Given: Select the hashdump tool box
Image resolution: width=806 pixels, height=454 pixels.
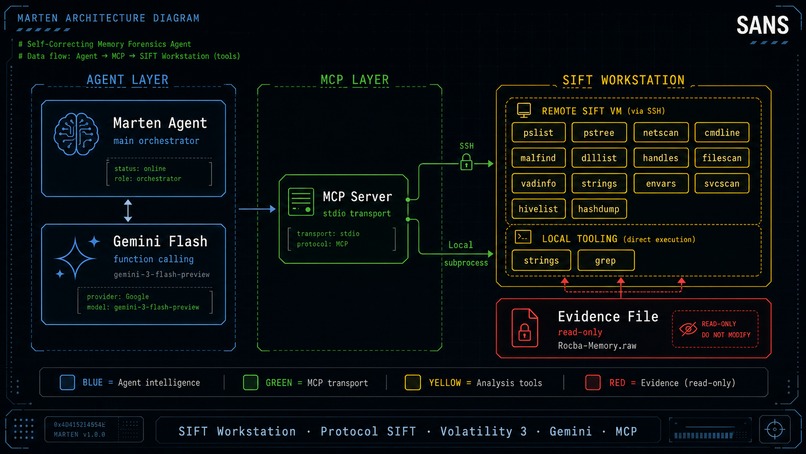Looking at the screenshot, I should pyautogui.click(x=599, y=209).
